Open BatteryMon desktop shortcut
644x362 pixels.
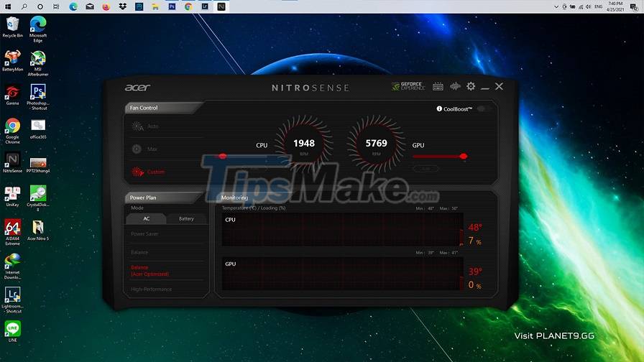point(13,61)
